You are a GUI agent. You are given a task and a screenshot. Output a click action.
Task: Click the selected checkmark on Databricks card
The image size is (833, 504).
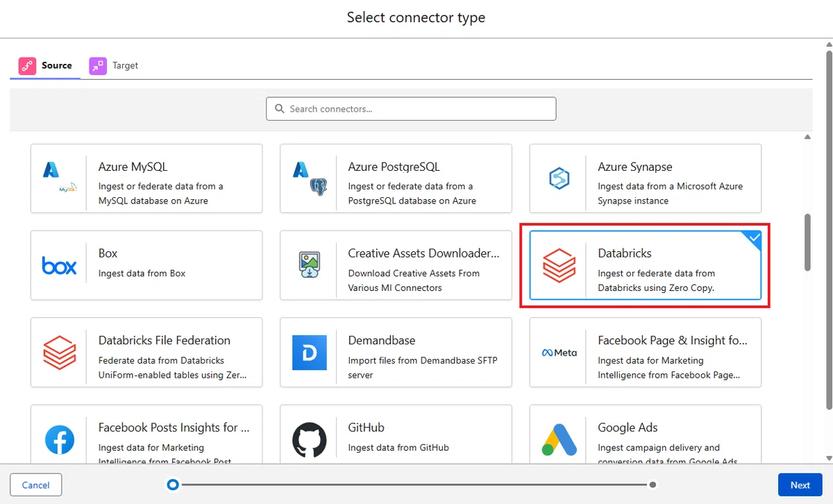[754, 239]
